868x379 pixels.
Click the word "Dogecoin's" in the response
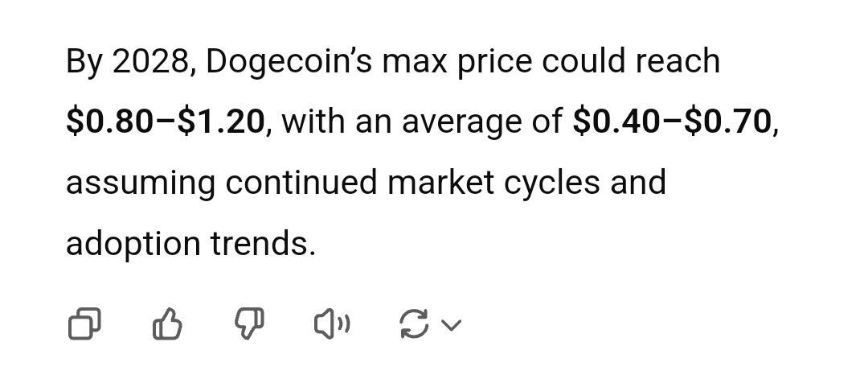tap(289, 61)
